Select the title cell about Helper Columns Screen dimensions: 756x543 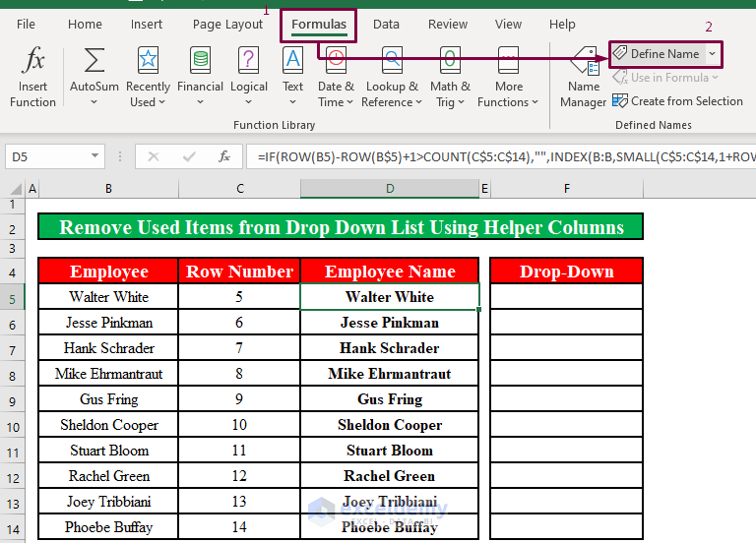coord(341,227)
